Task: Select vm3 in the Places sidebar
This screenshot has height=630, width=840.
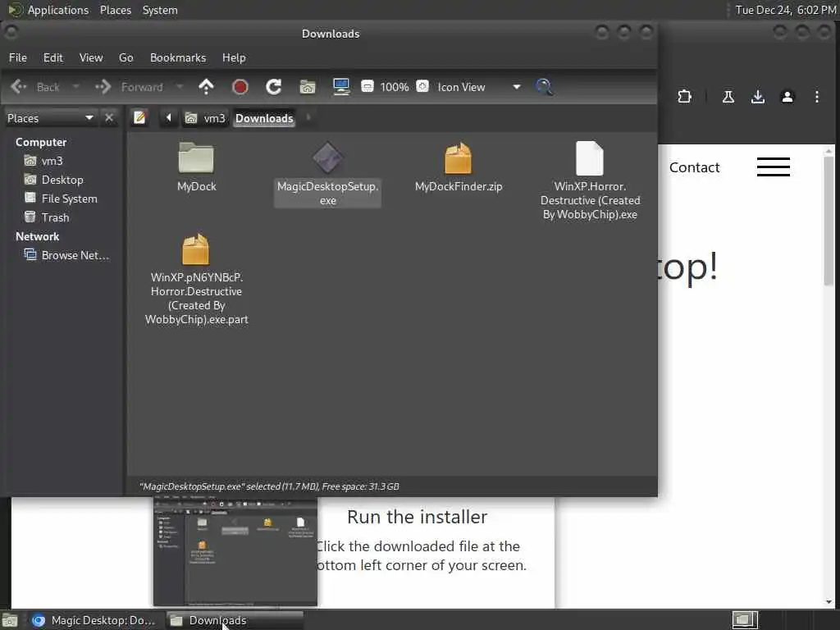Action: tap(44, 161)
